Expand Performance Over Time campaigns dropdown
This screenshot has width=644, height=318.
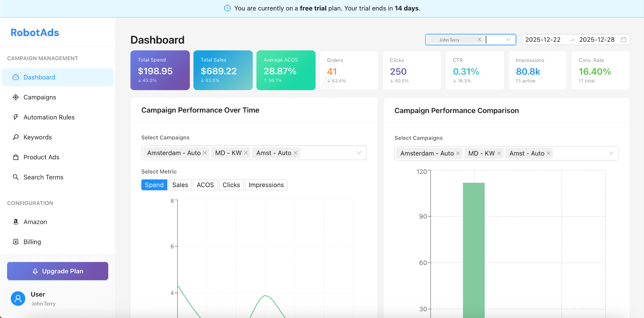click(359, 153)
